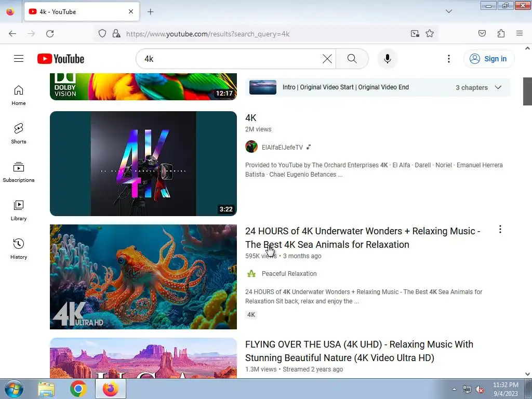The image size is (532, 399).
Task: Open a new browser tab
Action: (150, 12)
